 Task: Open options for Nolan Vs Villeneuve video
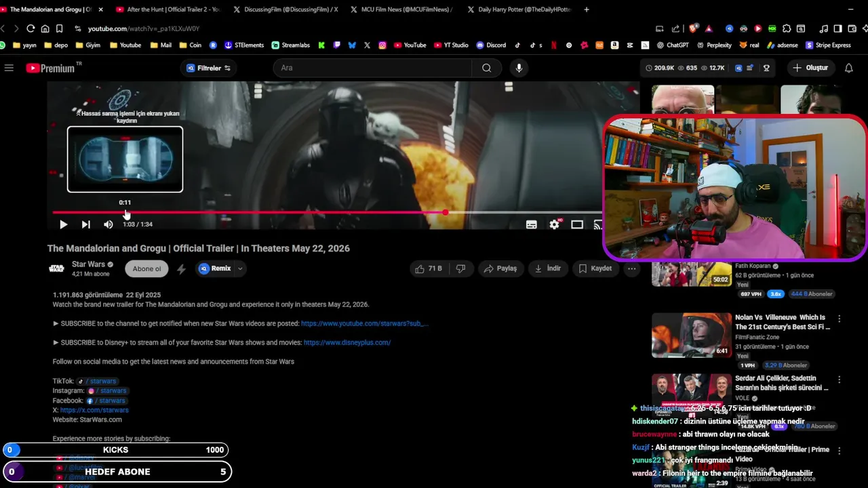point(839,319)
